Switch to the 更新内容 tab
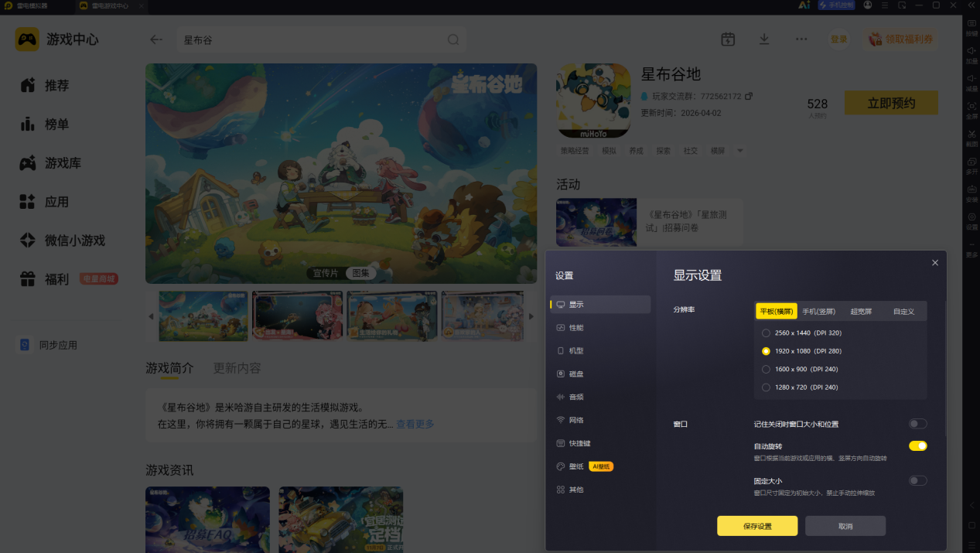The width and height of the screenshot is (980, 553). pos(237,368)
